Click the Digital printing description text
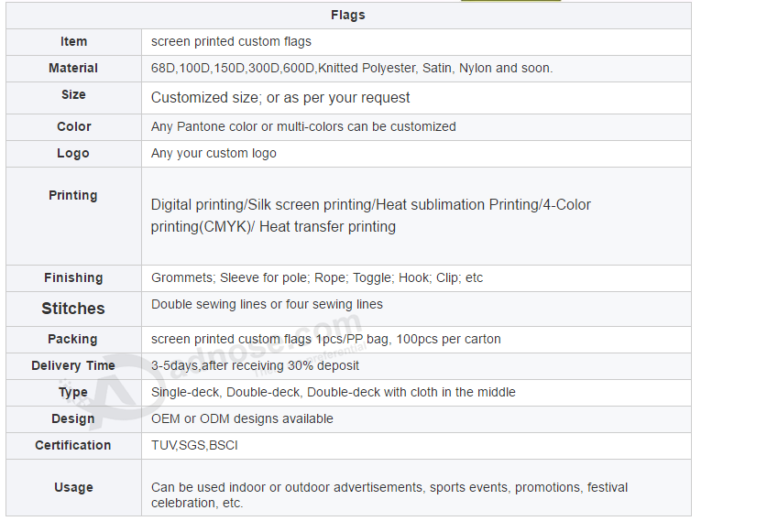Viewport: 767px width, 532px height. (x=371, y=215)
